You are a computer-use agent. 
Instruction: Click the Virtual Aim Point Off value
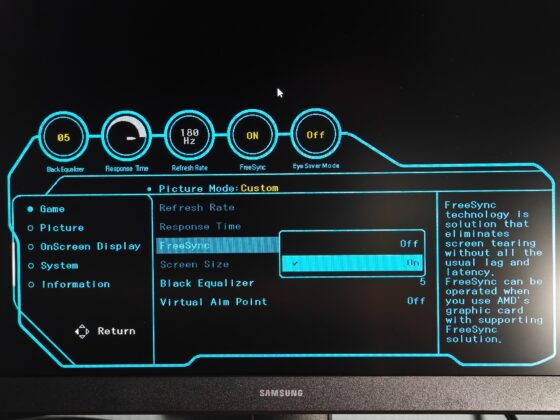[x=416, y=301]
